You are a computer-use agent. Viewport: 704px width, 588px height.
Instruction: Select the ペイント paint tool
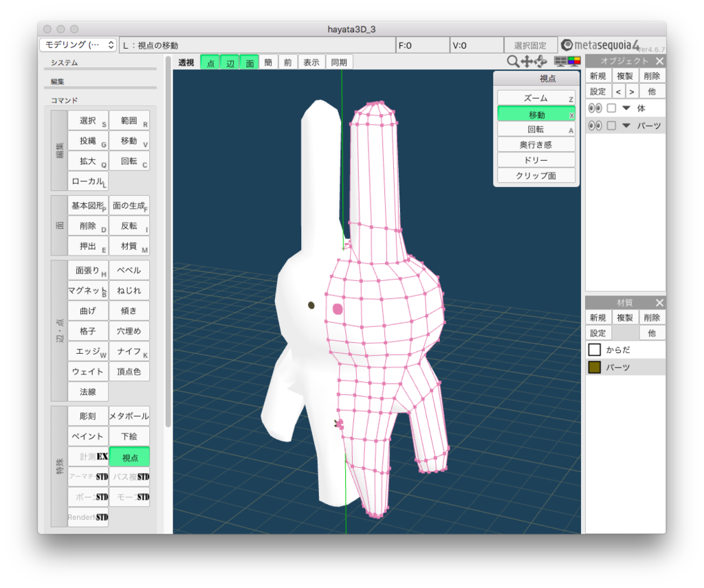point(88,436)
